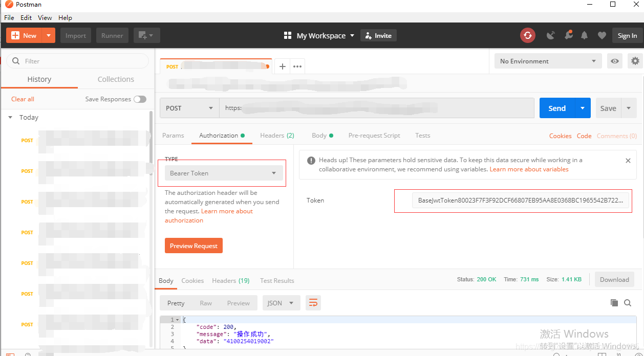Open the New button dropdown arrow

tap(49, 35)
